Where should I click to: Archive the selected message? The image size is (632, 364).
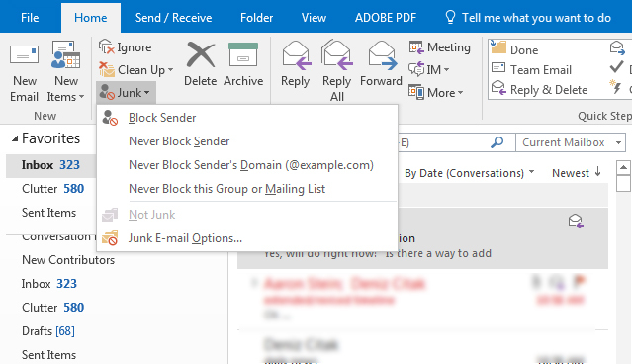[243, 64]
